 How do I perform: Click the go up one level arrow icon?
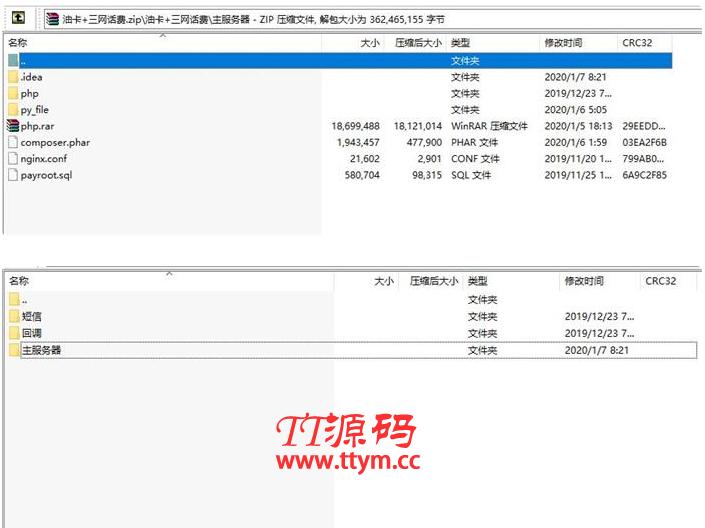[18, 18]
